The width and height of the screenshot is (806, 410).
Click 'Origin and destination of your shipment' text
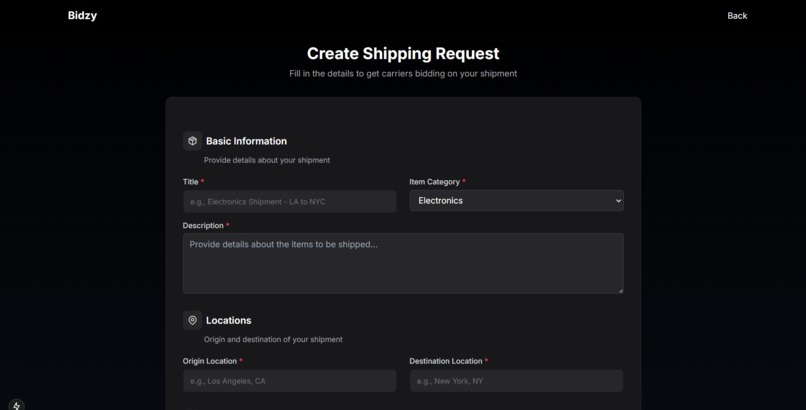[273, 340]
